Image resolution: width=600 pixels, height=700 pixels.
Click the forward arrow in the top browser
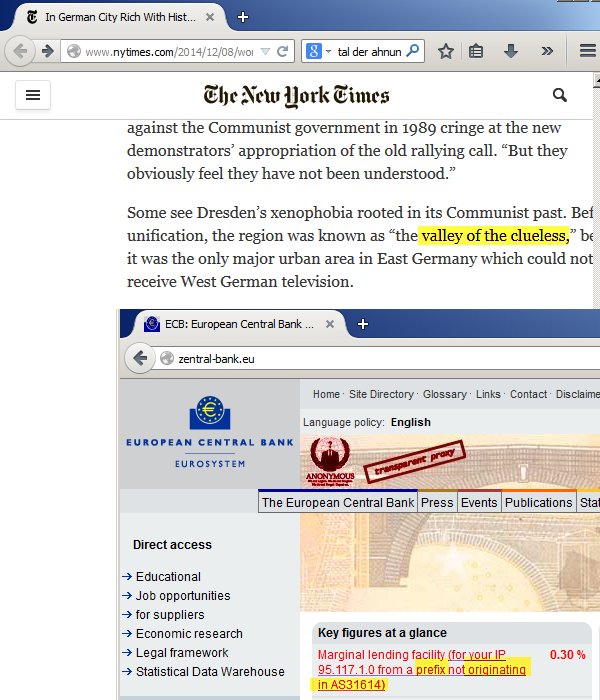[48, 51]
